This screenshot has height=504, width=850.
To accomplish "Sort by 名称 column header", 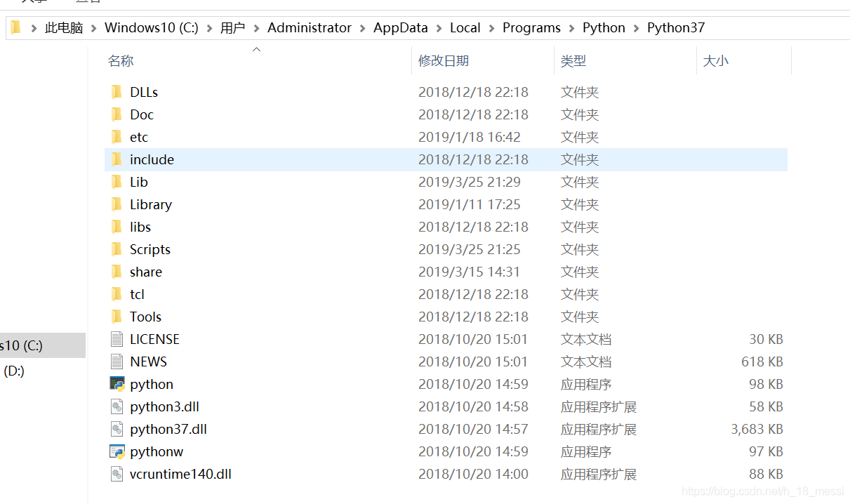I will pos(121,61).
